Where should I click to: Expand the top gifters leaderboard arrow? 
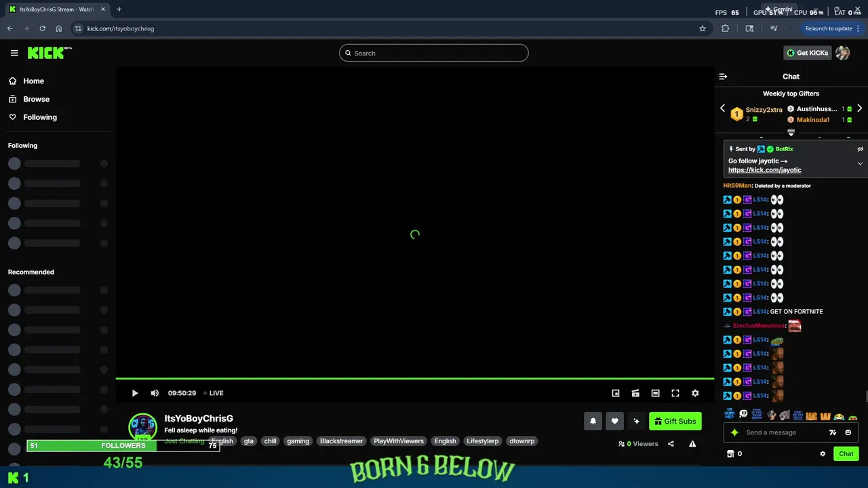791,133
